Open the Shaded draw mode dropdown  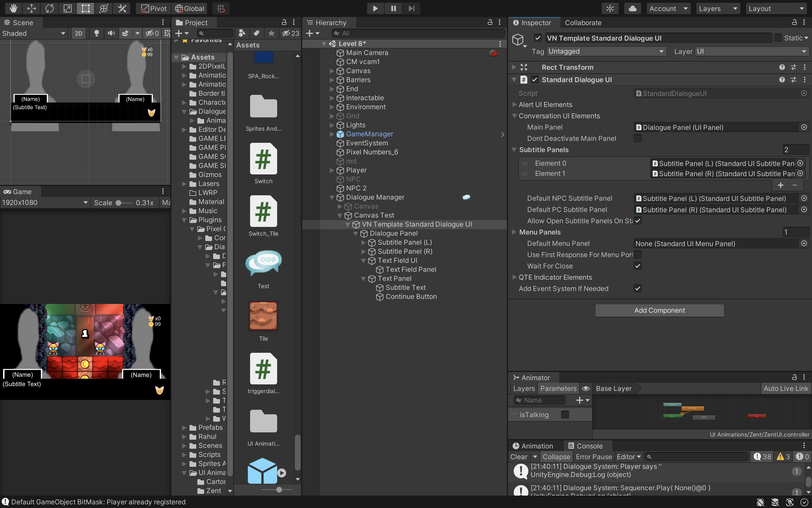(x=34, y=33)
